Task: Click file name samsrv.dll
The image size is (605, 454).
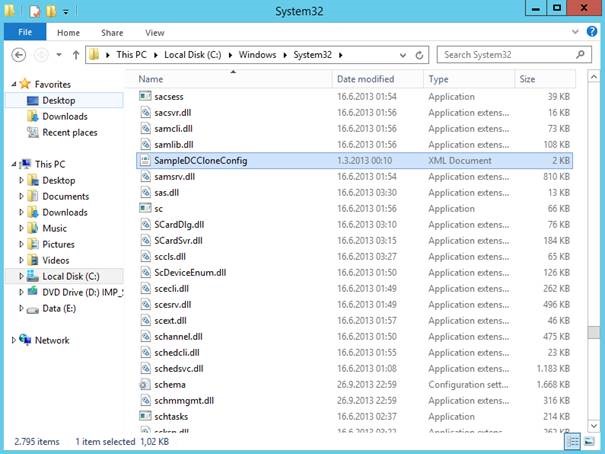Action: pos(174,177)
